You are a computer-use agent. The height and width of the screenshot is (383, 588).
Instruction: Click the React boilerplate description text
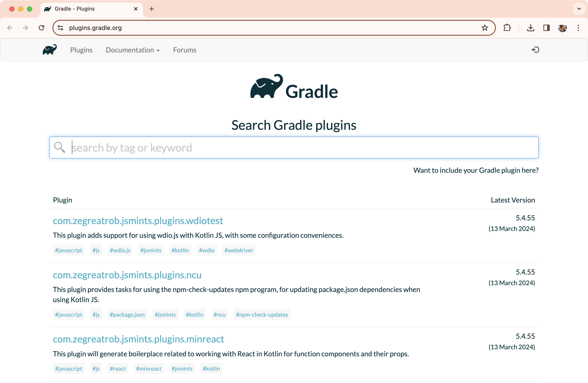point(231,354)
